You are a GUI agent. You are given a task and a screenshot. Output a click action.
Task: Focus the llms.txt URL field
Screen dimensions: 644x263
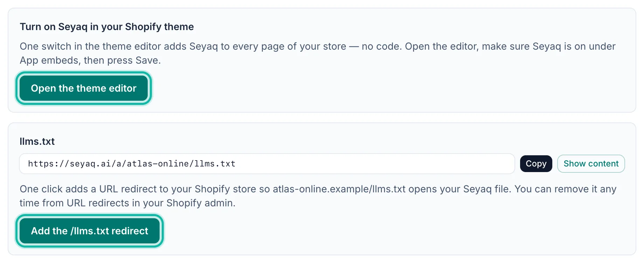267,164
